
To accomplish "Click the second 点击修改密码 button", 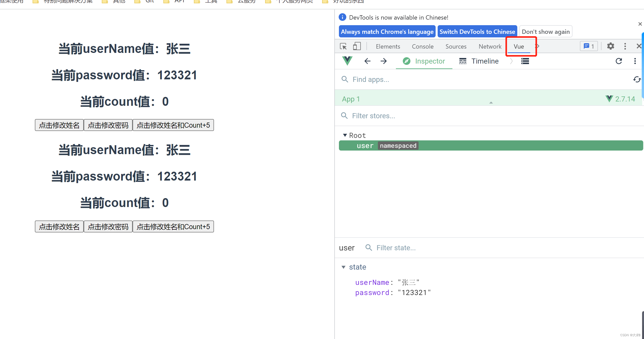I will point(108,227).
